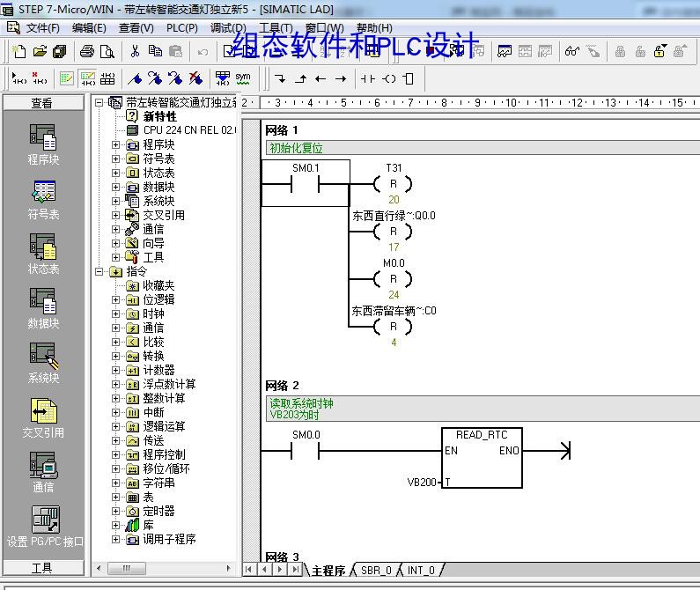Open the 文件(F) menu
This screenshot has height=590, width=700.
pyautogui.click(x=42, y=28)
